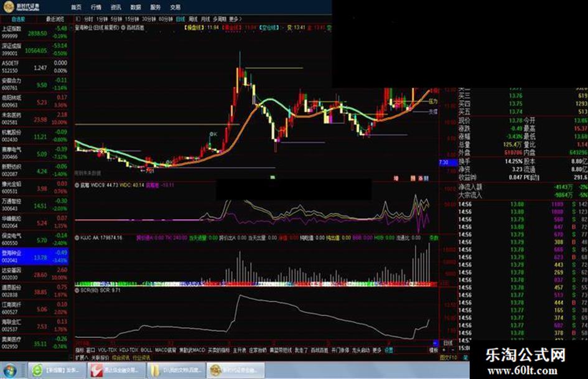Viewport: 588px width, 379px height.
Task: Choose the 主升浪 indicator
Action: tap(240, 350)
